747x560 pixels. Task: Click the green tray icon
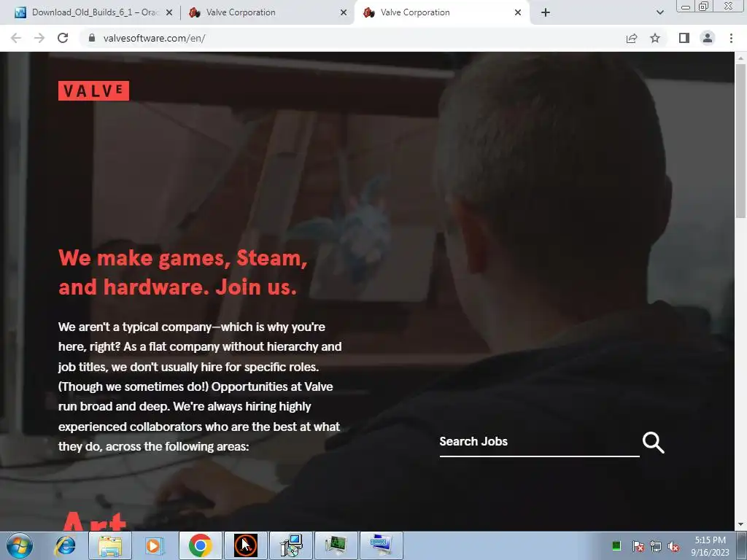[616, 545]
